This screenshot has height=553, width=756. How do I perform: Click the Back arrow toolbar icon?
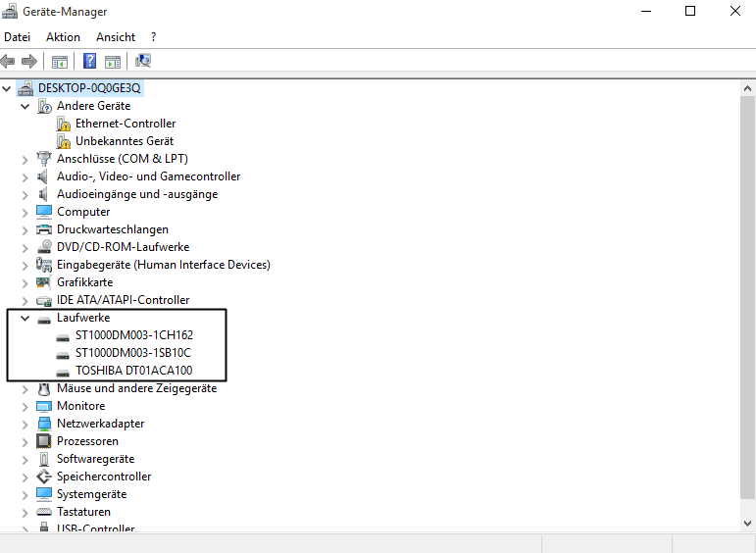8,61
